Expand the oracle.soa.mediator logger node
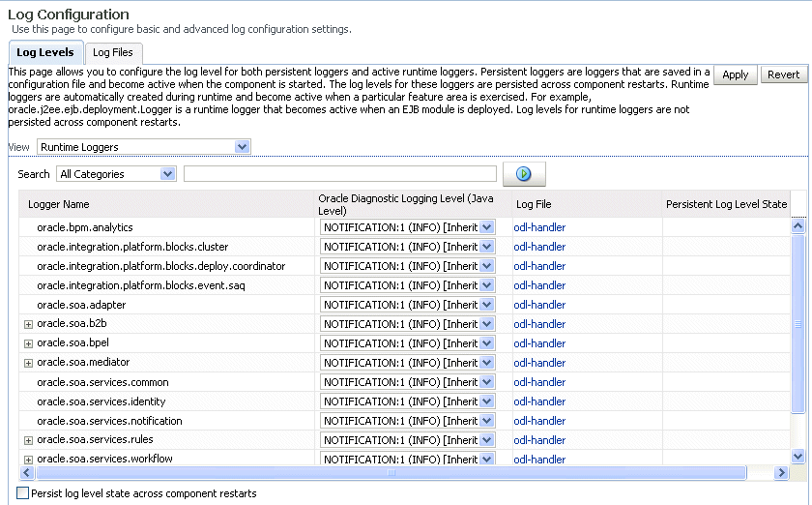 click(28, 363)
